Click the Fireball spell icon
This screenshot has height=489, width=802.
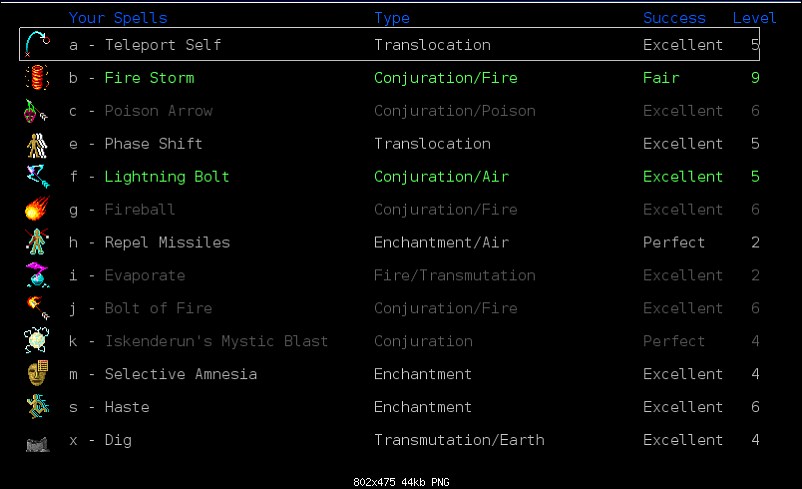click(x=37, y=210)
